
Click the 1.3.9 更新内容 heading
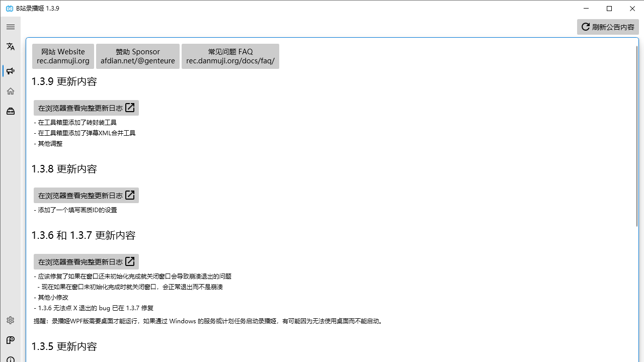click(x=64, y=81)
